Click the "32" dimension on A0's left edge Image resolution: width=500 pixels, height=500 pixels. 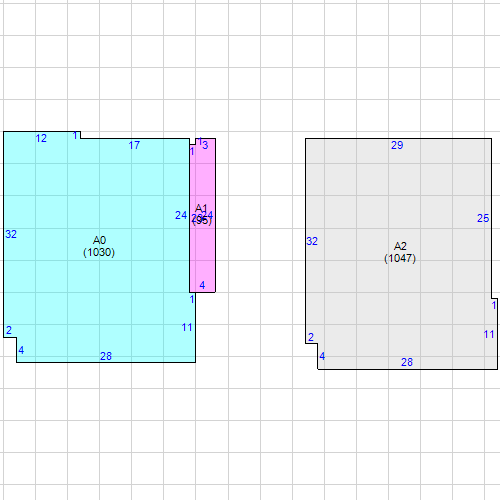pyautogui.click(x=11, y=234)
